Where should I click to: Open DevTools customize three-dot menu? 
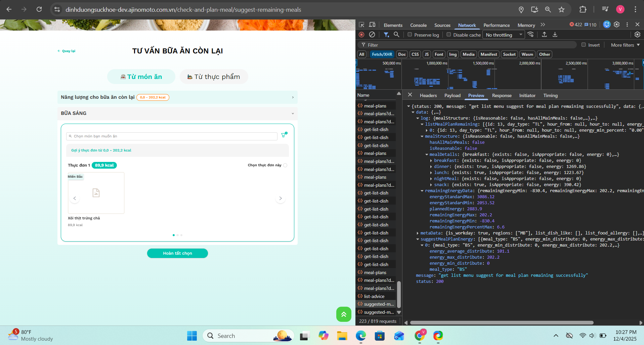[627, 25]
